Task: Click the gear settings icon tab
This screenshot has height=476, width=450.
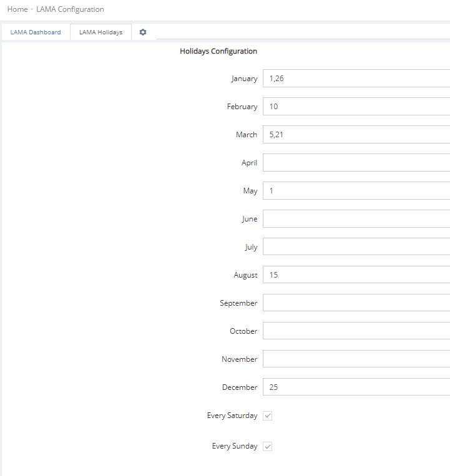Action: pos(143,32)
